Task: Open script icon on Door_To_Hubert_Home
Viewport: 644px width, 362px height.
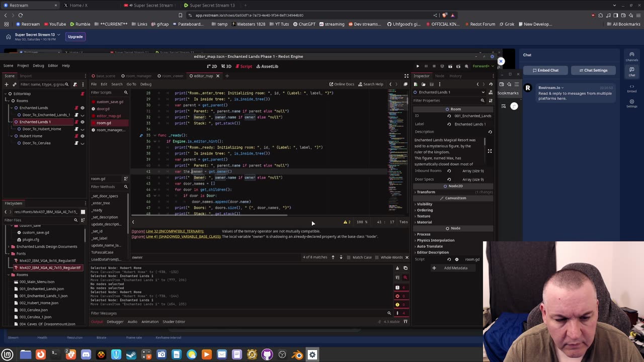Action: (x=76, y=129)
